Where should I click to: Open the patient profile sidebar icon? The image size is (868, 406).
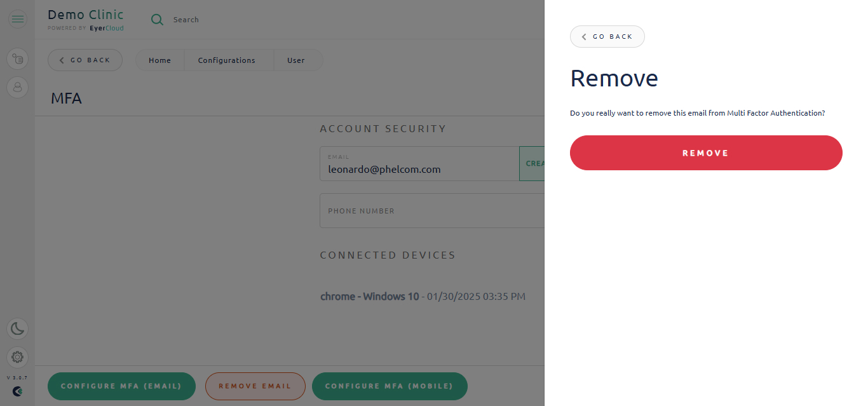pos(17,87)
